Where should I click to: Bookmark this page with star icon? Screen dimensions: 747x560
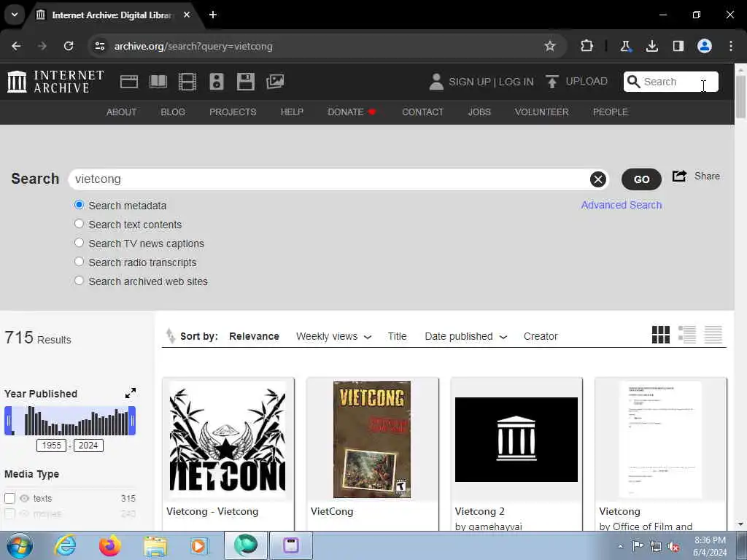(x=550, y=46)
